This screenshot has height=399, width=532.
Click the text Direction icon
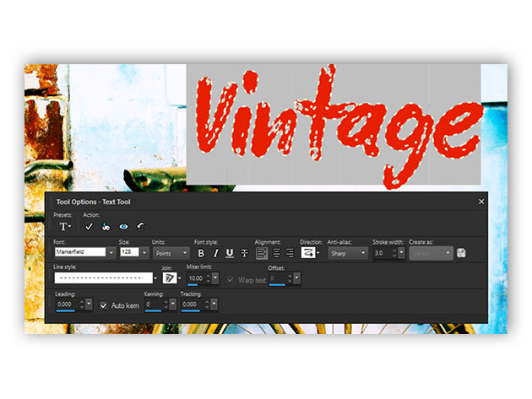(x=308, y=252)
